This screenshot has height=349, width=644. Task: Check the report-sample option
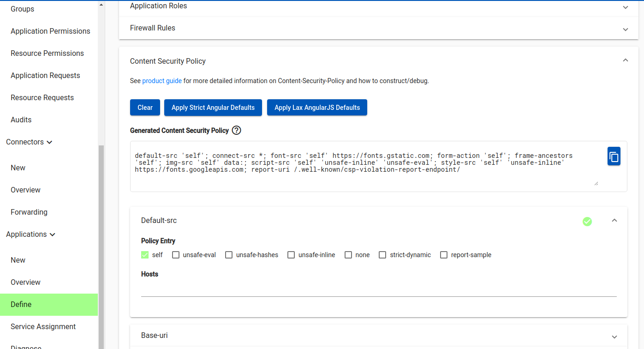444,255
